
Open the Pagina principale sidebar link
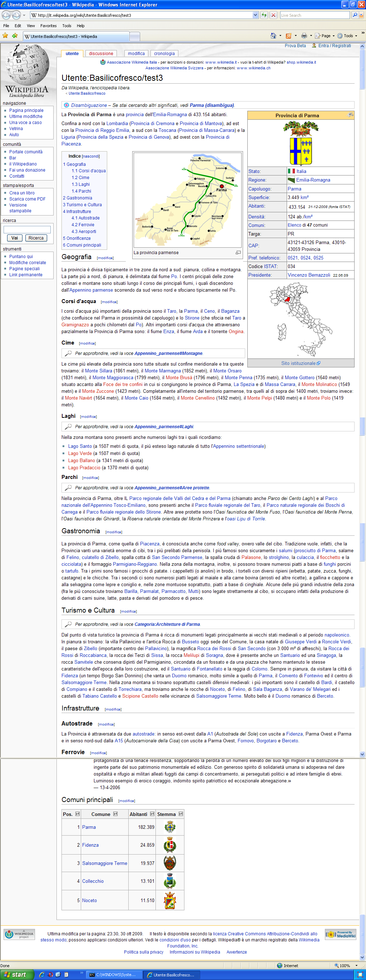pos(26,110)
